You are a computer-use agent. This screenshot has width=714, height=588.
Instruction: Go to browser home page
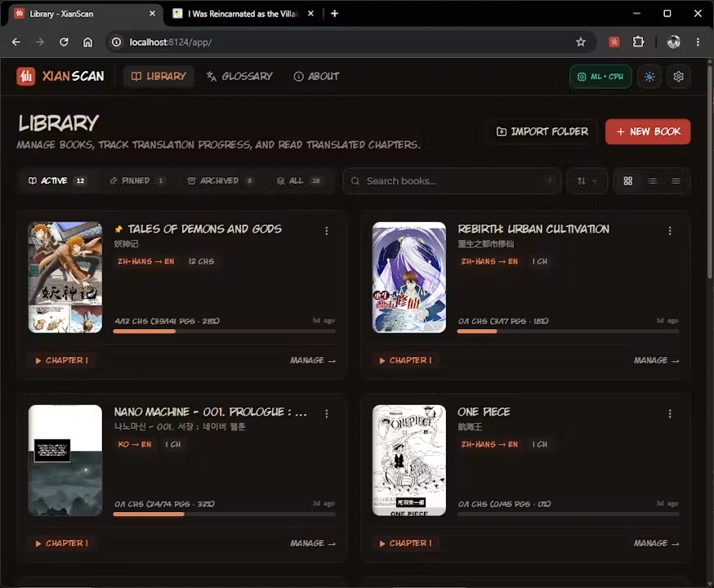tap(87, 42)
